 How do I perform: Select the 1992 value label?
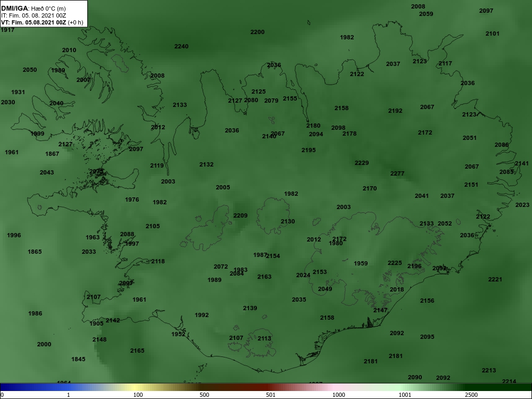click(x=202, y=315)
